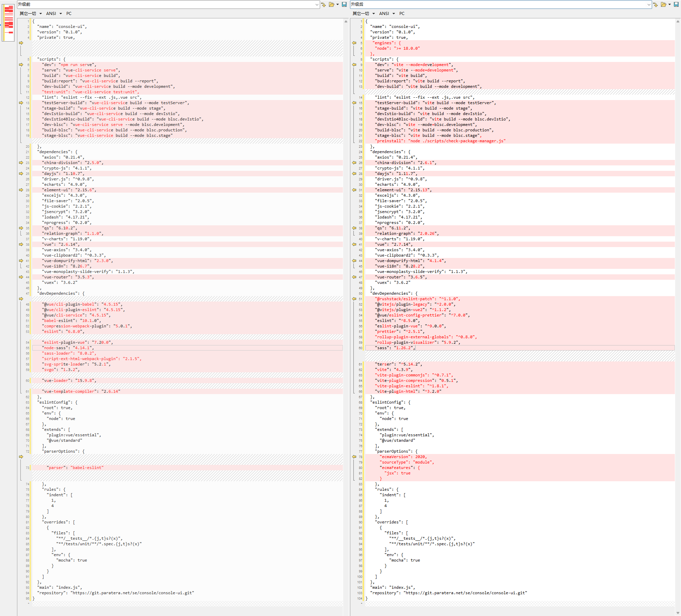Click right pane scrollbar up arrow
Image resolution: width=681 pixels, height=616 pixels.
tap(678, 21)
